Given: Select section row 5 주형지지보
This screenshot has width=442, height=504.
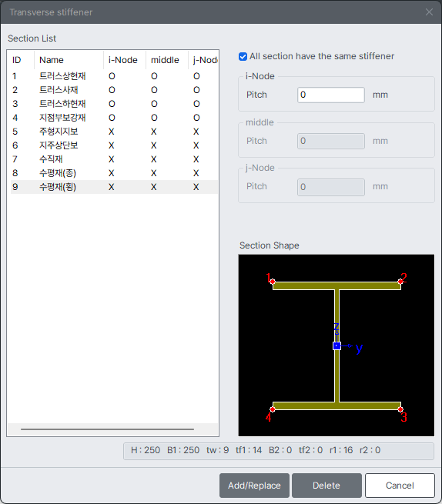Looking at the screenshot, I should 114,132.
